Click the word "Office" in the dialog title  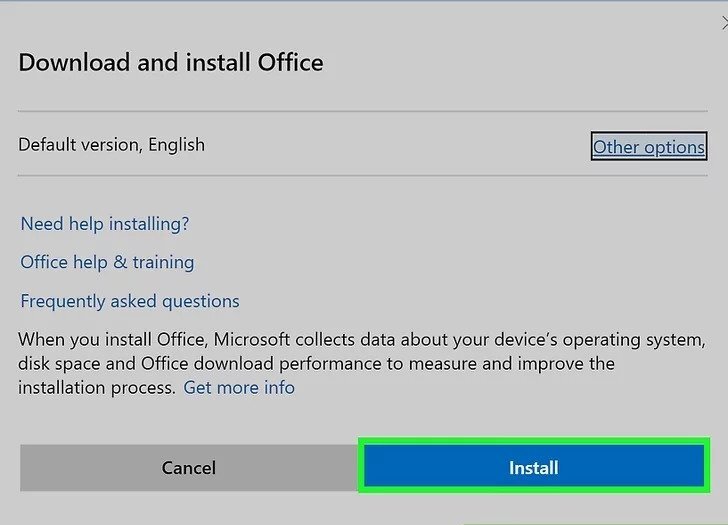click(290, 62)
